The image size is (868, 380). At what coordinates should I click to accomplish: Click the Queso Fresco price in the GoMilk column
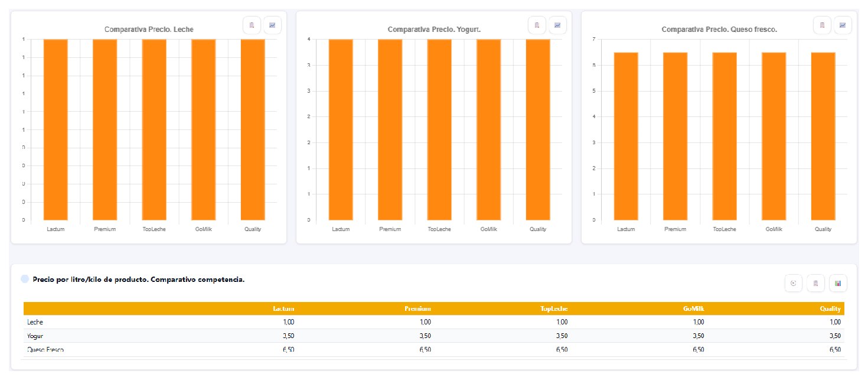pos(698,349)
